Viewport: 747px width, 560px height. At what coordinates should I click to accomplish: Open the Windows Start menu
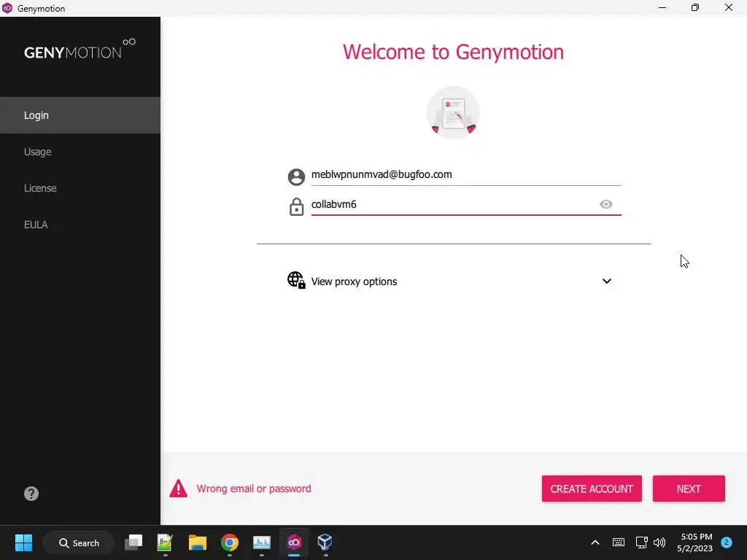pyautogui.click(x=23, y=542)
